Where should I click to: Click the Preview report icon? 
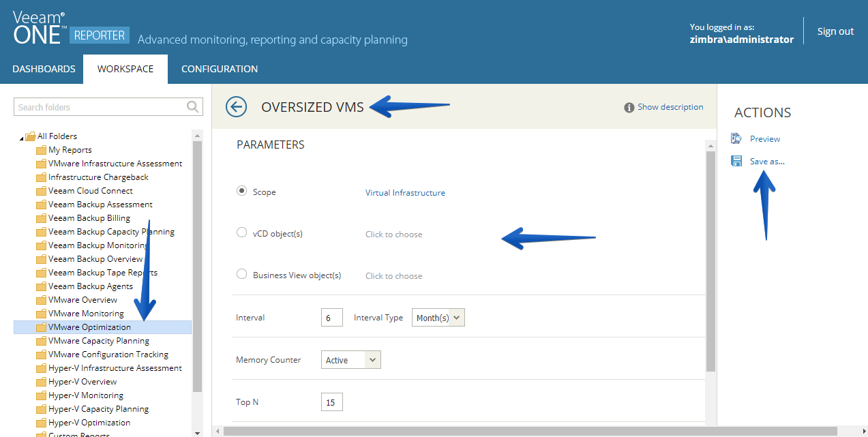point(736,138)
